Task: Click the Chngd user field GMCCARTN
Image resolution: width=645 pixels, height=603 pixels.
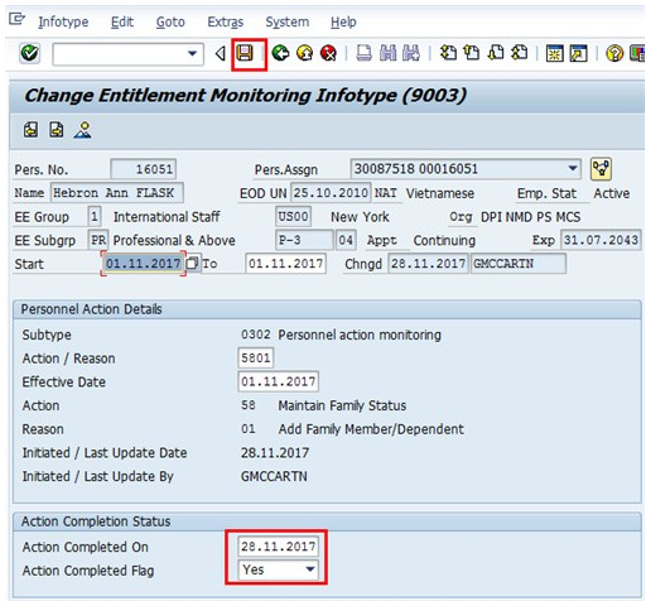Action: click(x=518, y=264)
